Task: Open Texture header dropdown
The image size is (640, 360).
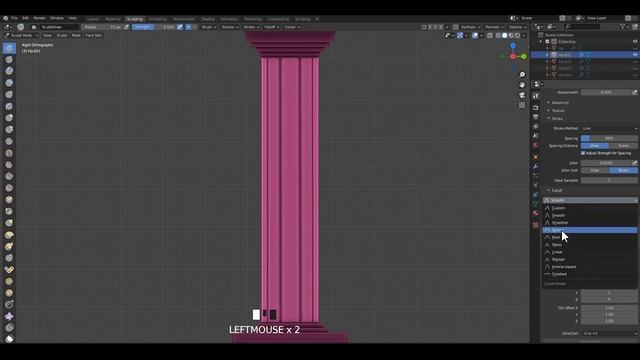Action: pos(230,27)
